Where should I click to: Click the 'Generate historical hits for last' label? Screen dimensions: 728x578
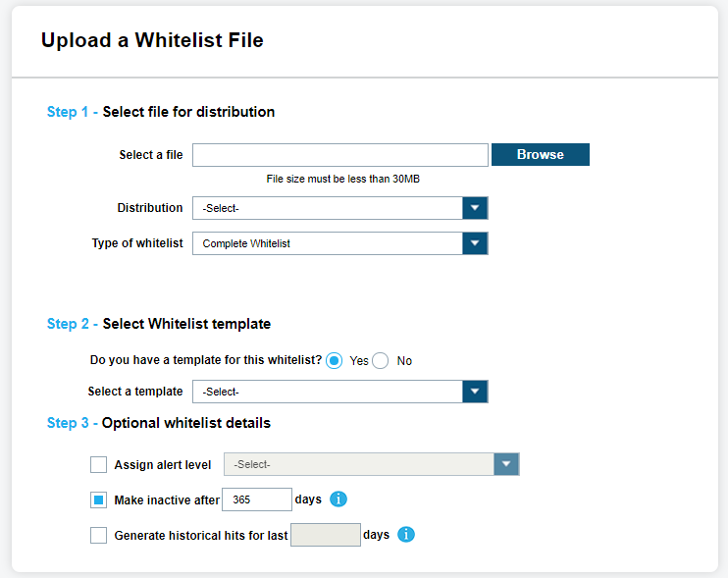(201, 536)
